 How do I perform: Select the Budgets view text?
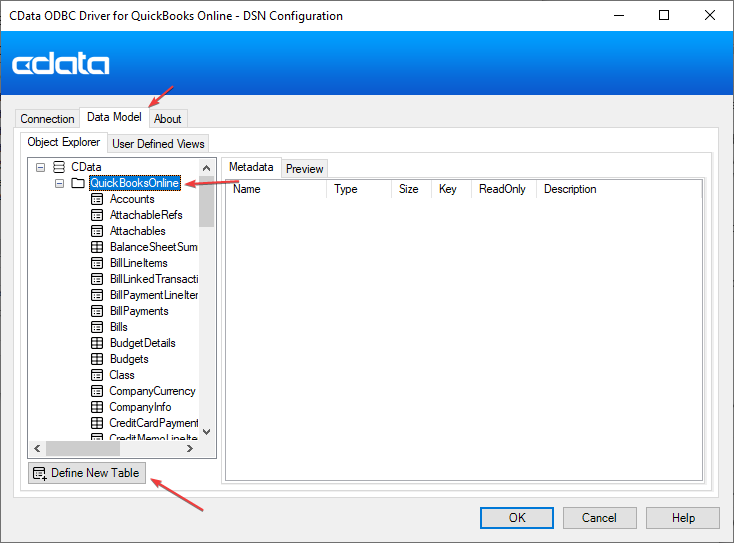tap(129, 359)
